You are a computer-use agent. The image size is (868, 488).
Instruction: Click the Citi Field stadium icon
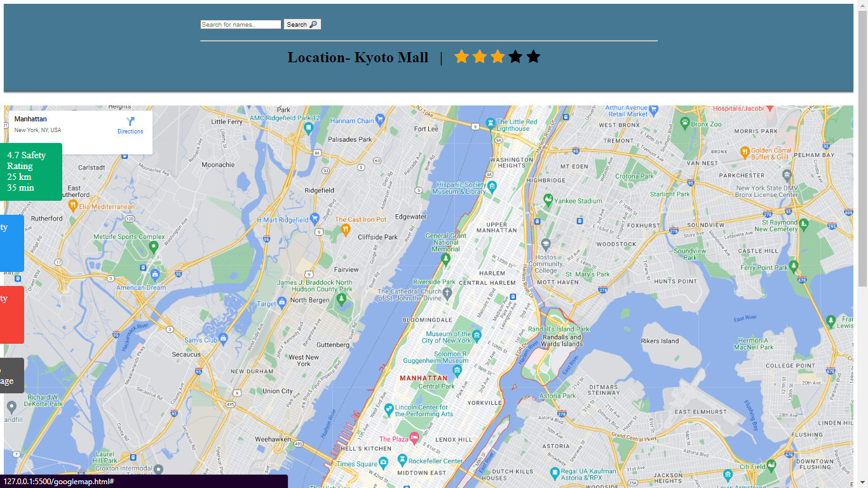[x=771, y=465]
